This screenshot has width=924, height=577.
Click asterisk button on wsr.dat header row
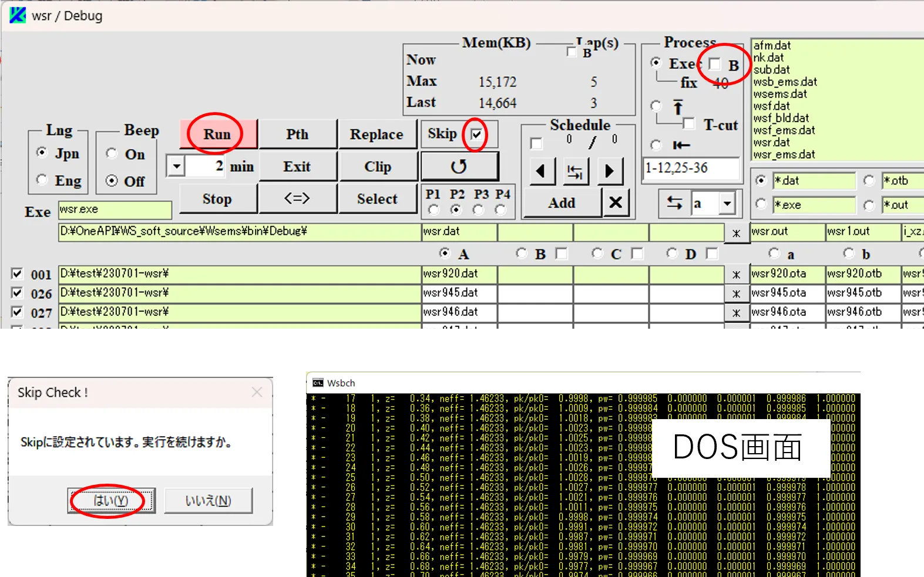736,233
